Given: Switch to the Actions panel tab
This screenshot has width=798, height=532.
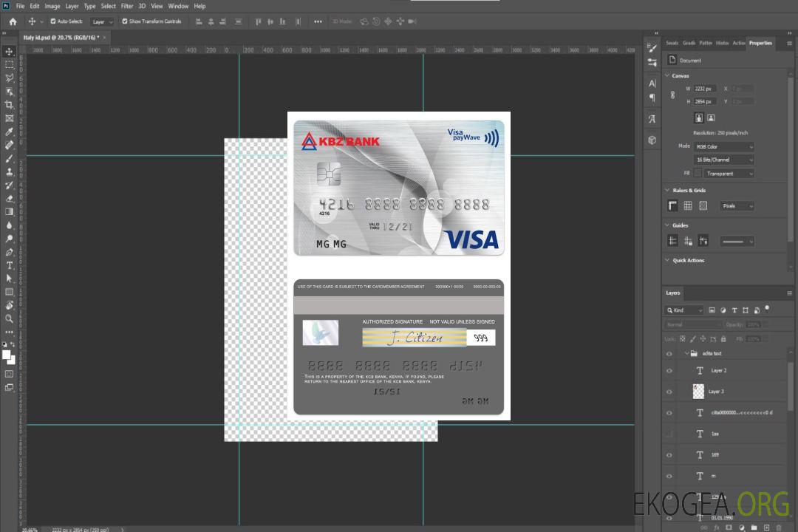Looking at the screenshot, I should [738, 43].
